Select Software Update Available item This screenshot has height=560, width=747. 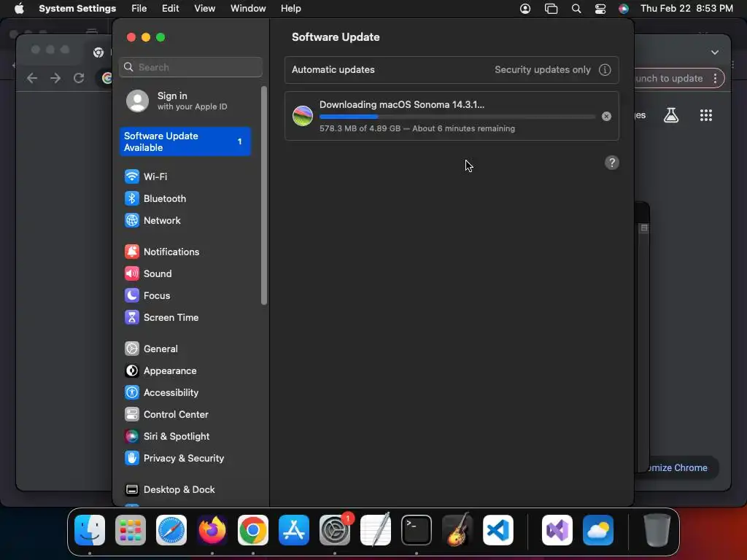tap(185, 142)
